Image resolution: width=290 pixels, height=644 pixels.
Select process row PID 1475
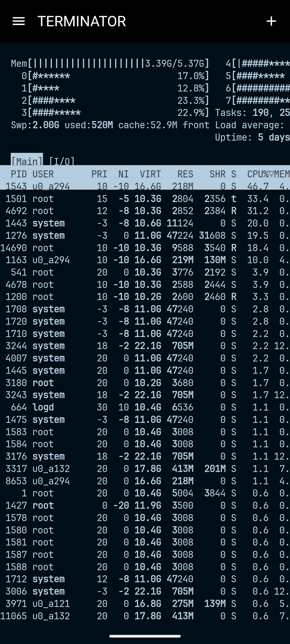coord(145,420)
